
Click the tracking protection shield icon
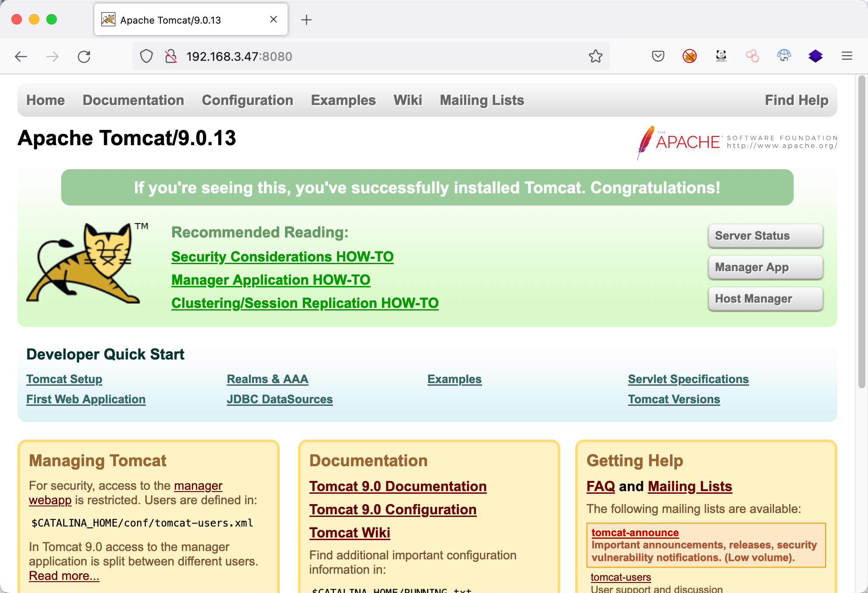coord(146,56)
